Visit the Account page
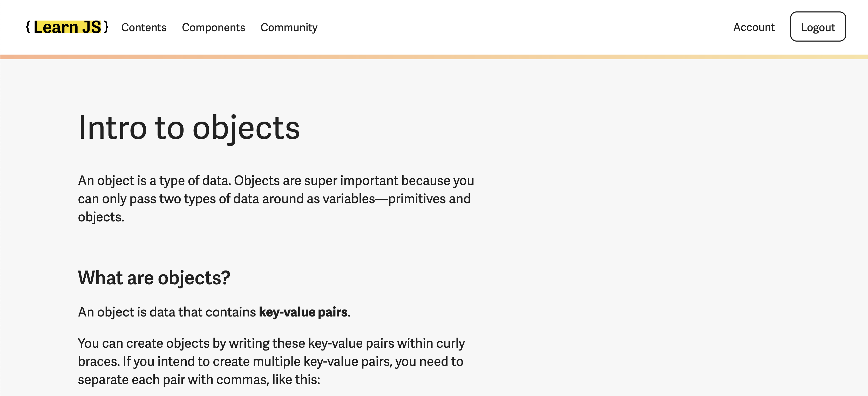 point(754,27)
